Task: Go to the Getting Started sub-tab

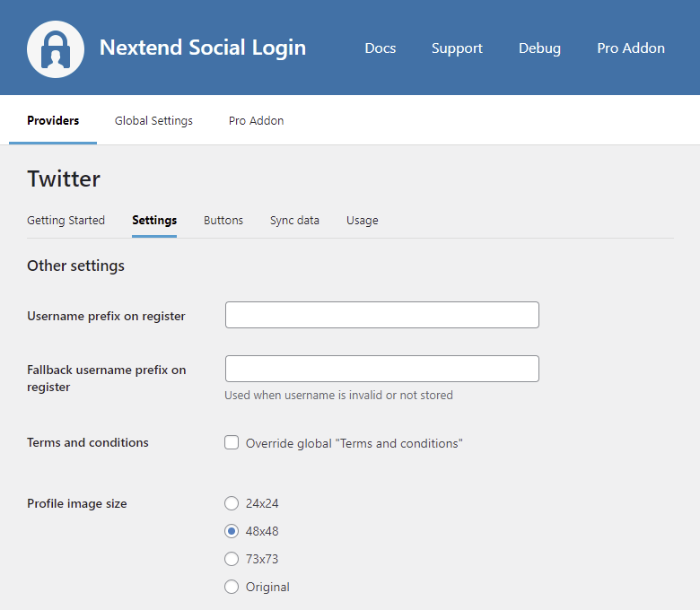Action: (66, 220)
